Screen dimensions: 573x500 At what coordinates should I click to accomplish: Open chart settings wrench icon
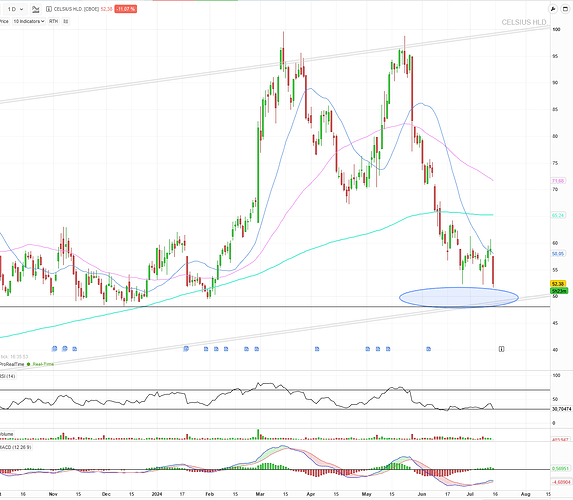pos(553,9)
